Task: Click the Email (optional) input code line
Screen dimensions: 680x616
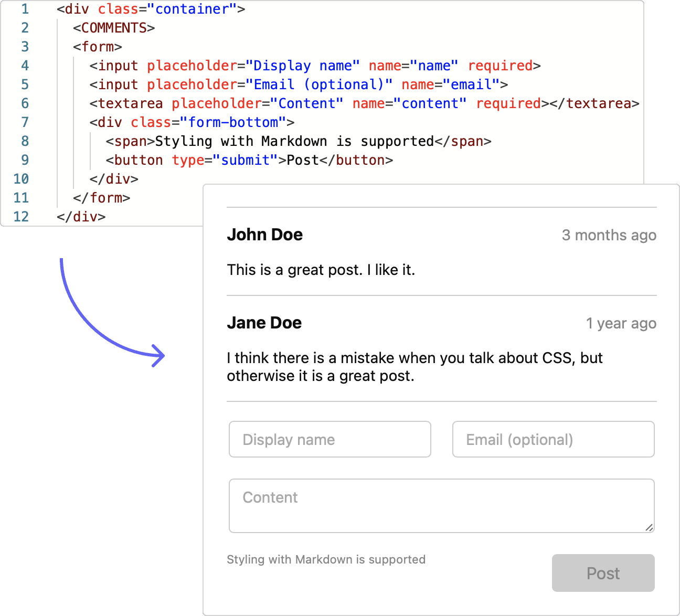Action: pos(299,84)
